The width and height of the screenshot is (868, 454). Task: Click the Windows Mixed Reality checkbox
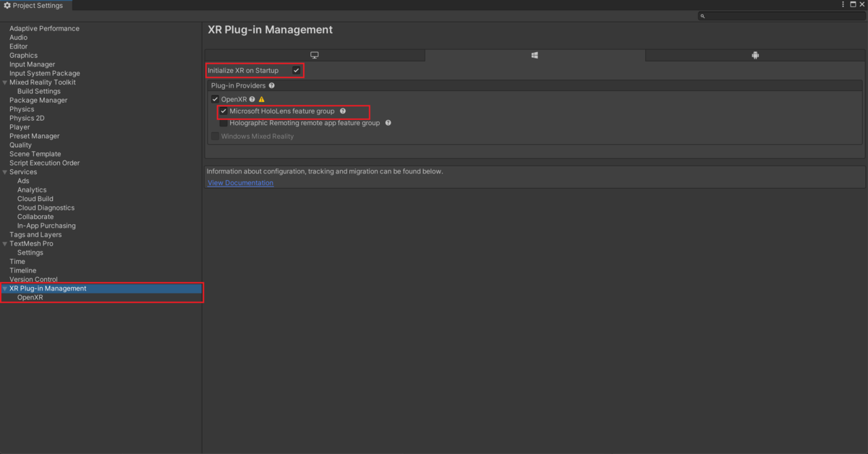(x=215, y=136)
